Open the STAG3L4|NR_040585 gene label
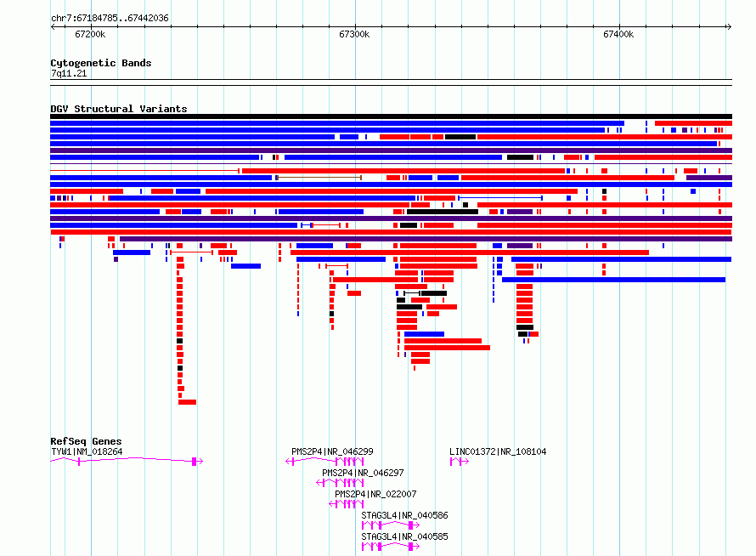 (404, 536)
